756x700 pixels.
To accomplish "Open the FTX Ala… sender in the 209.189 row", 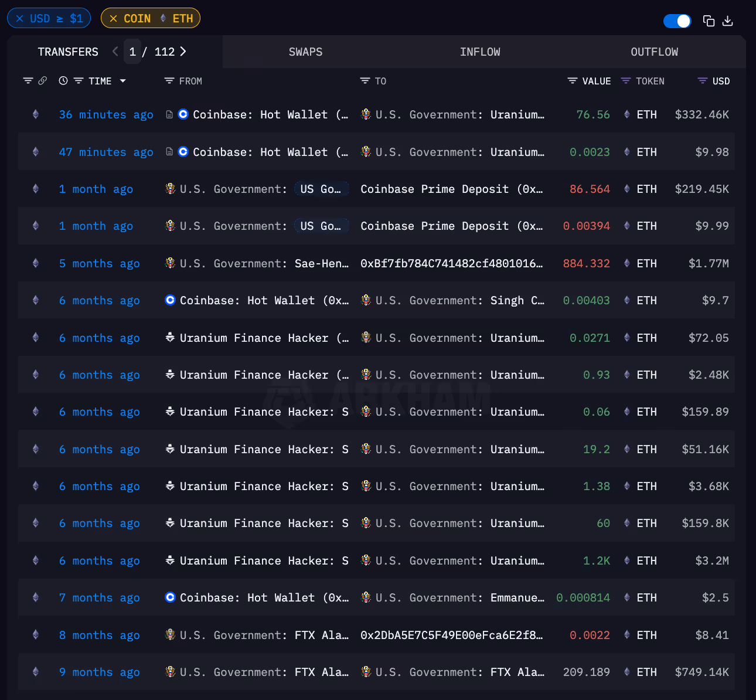I will coord(264,672).
